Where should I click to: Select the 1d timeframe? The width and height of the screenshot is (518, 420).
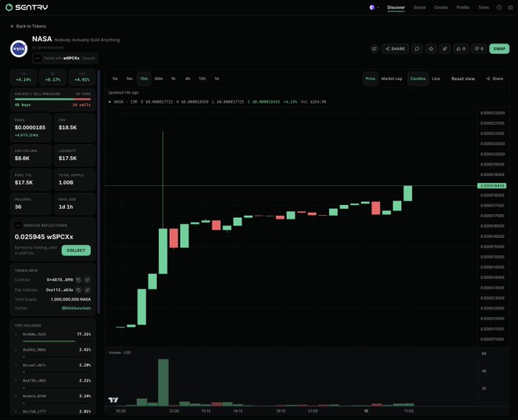[216, 79]
